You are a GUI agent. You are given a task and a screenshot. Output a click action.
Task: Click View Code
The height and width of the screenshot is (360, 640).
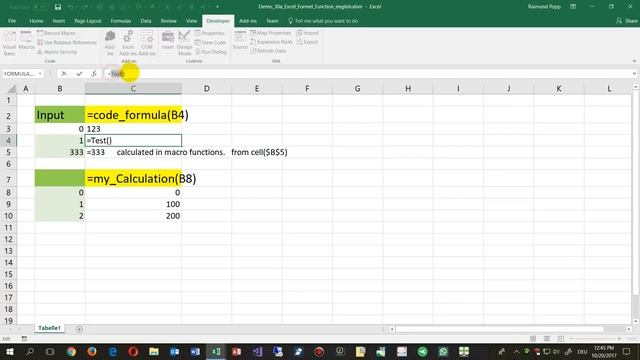[x=210, y=42]
